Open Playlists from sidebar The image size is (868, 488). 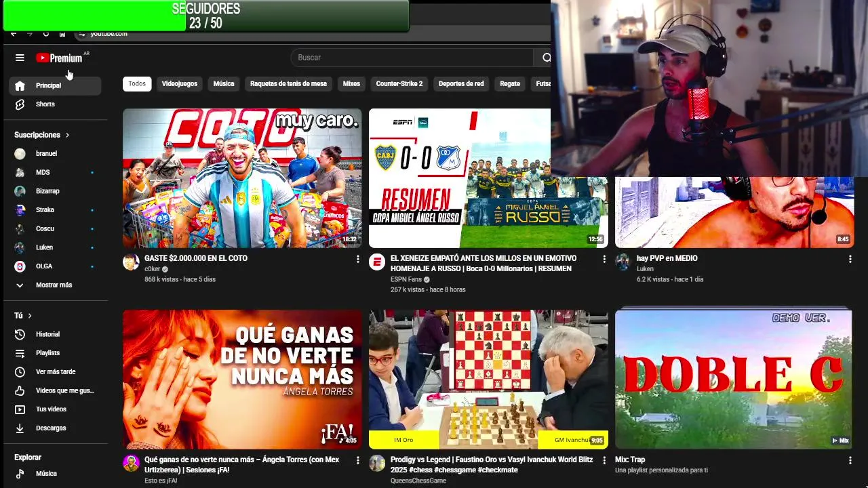click(x=55, y=353)
